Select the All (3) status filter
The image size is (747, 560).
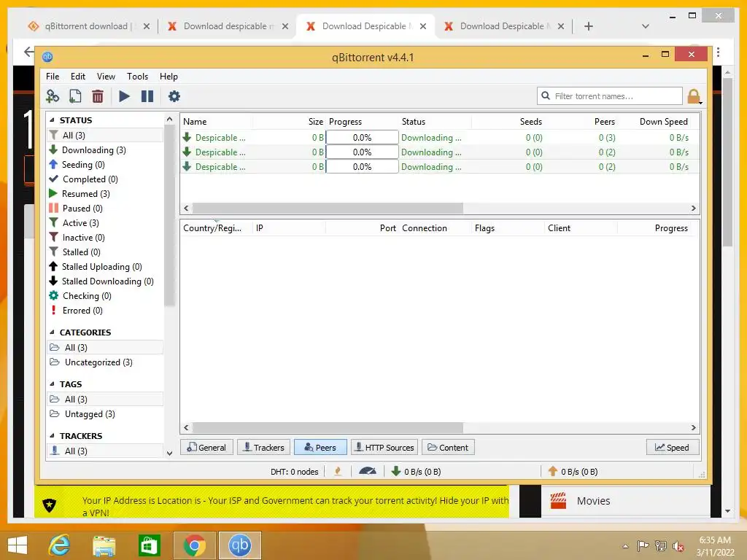(105, 135)
